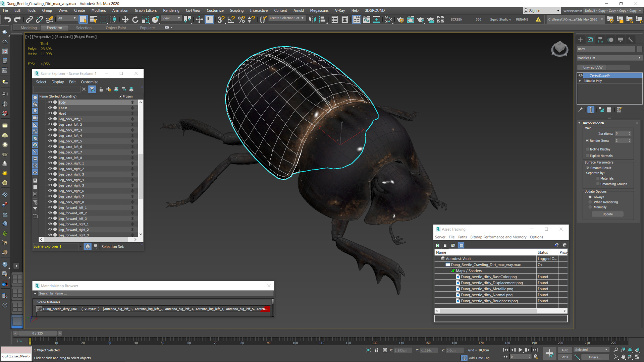Viewport: 644px width, 362px height.
Task: Click the Update button
Action: (607, 214)
